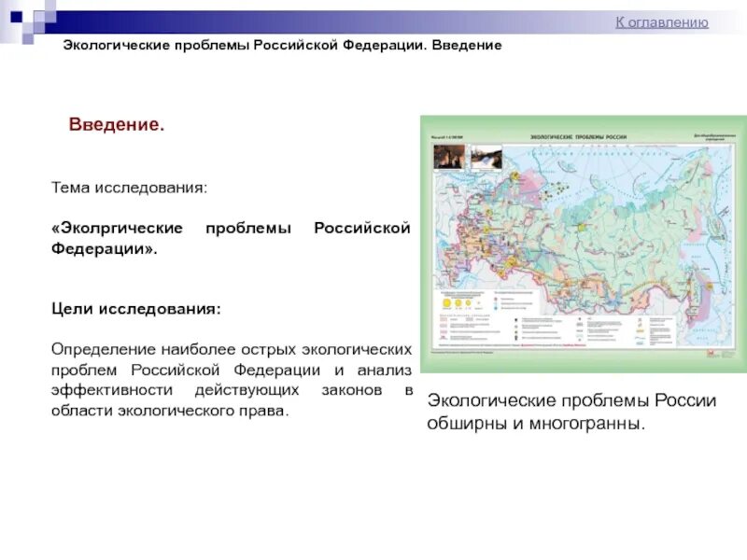Screen dimensions: 747x560
Task: Click the caption 'Экологические проблемы России'
Action: coord(571,400)
